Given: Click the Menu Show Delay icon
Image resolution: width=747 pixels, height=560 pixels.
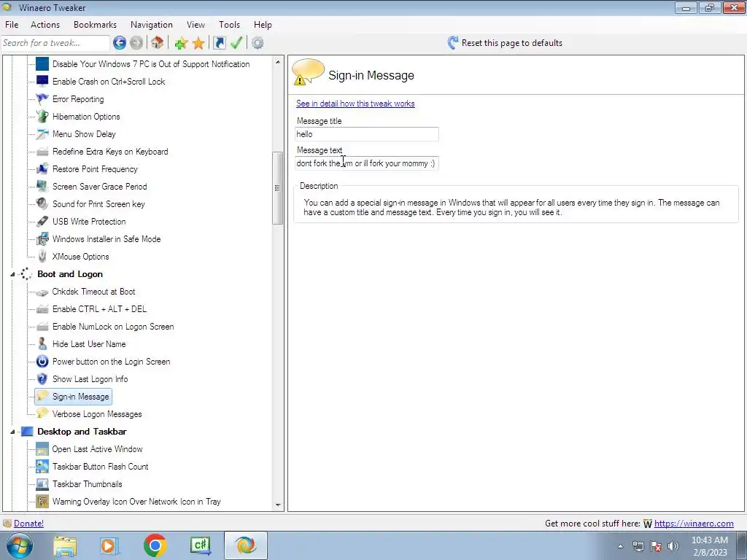Looking at the screenshot, I should 42,134.
